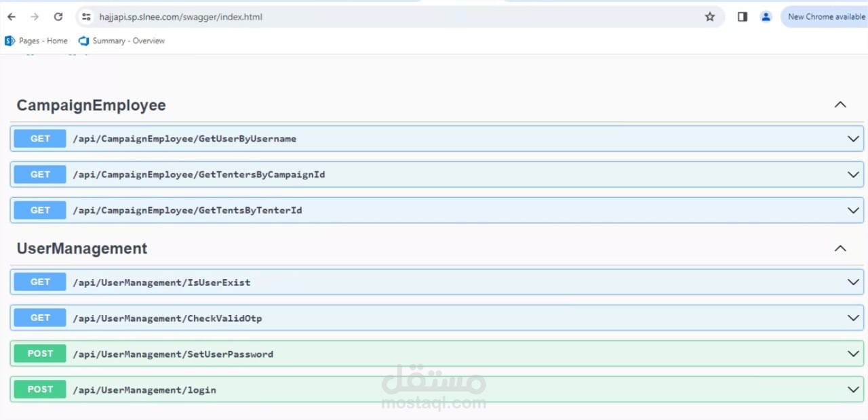The width and height of the screenshot is (868, 420).
Task: Click POST badge for login endpoint
Action: [40, 390]
